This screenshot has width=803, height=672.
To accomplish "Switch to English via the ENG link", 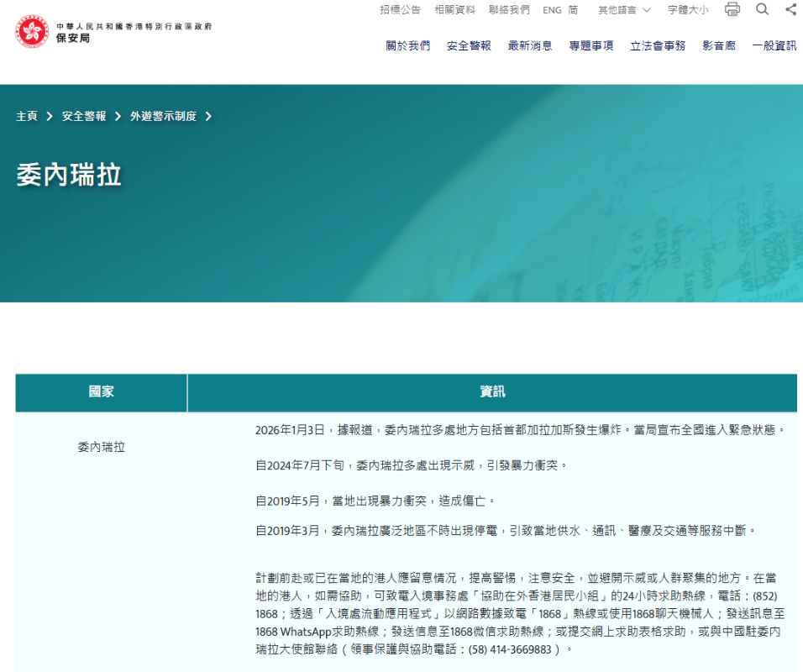I will (x=551, y=9).
